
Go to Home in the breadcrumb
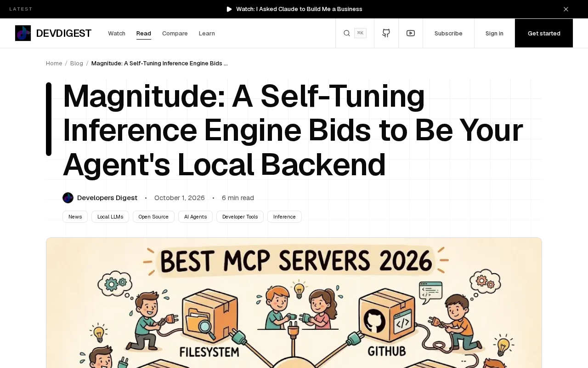(54, 63)
